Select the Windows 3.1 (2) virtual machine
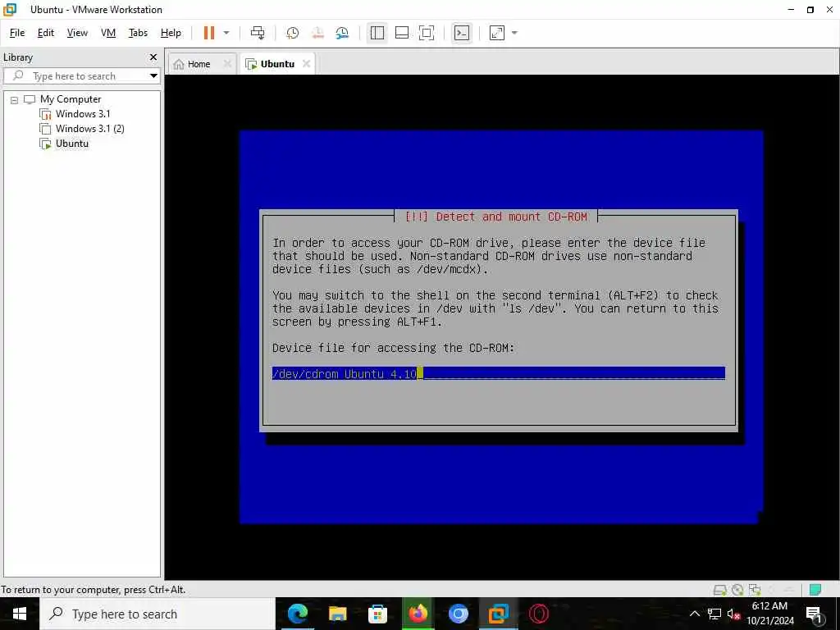Screen dimensions: 840x630 [x=89, y=129]
